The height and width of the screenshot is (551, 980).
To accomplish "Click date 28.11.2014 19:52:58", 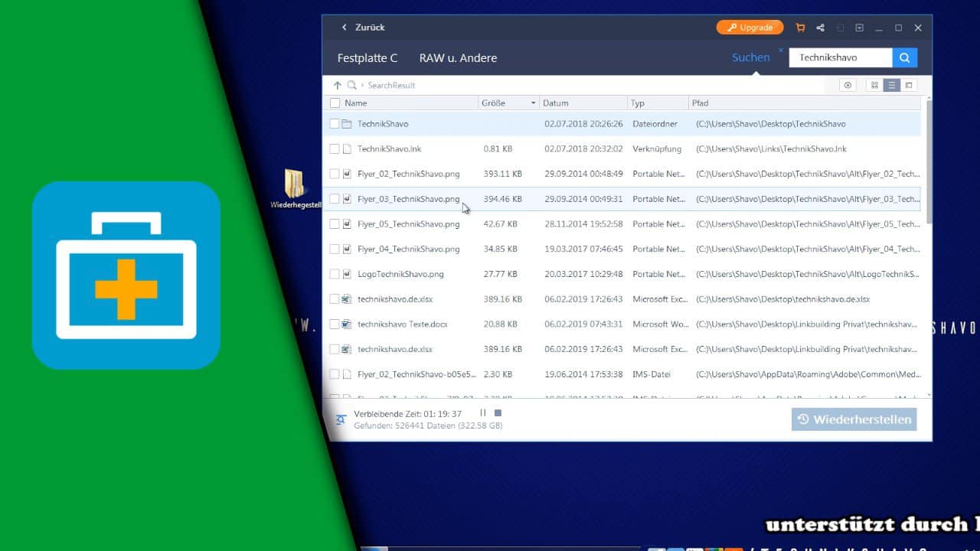I will (583, 224).
